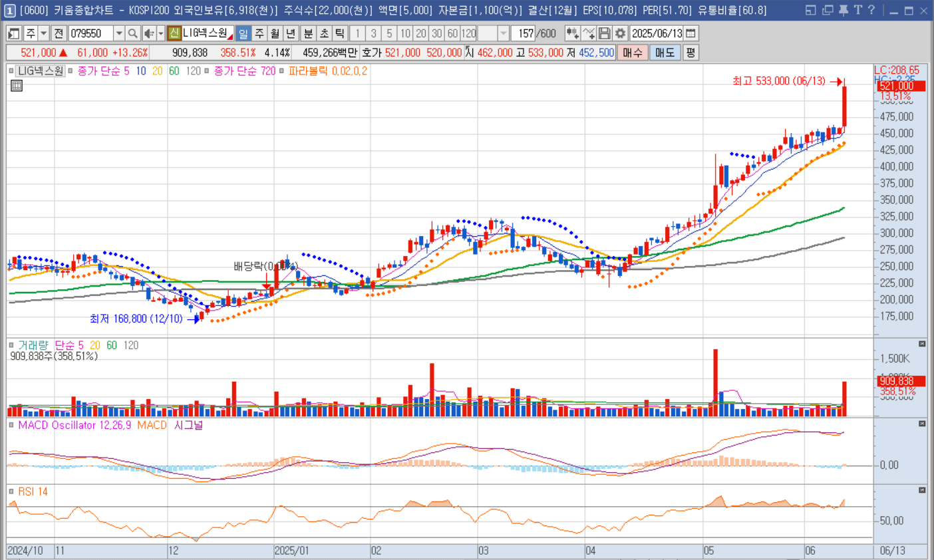Click the duplicate window icon in the title bar
This screenshot has width=934, height=560.
pyautogui.click(x=828, y=10)
